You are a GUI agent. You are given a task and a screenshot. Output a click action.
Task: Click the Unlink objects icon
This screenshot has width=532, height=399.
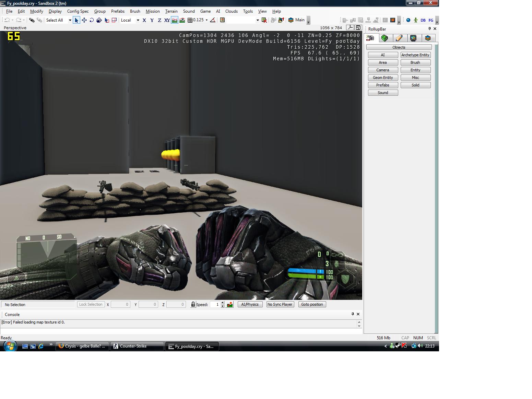[39, 20]
